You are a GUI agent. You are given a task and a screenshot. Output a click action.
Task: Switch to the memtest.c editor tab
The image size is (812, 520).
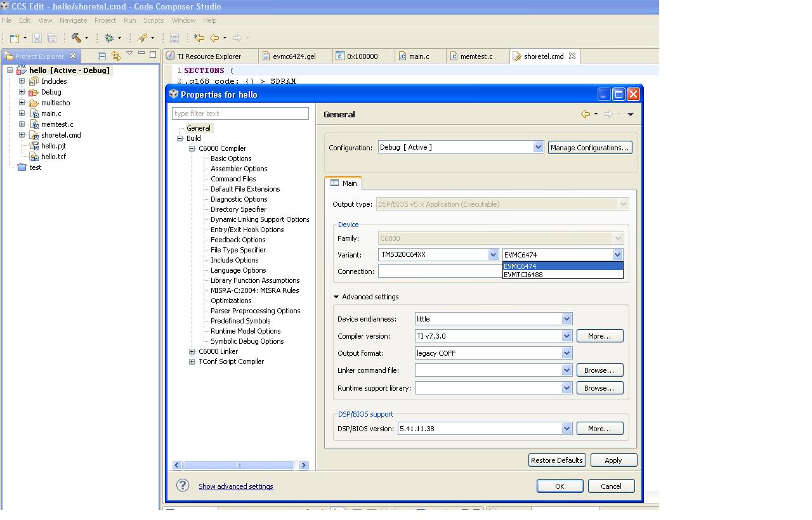pos(476,56)
